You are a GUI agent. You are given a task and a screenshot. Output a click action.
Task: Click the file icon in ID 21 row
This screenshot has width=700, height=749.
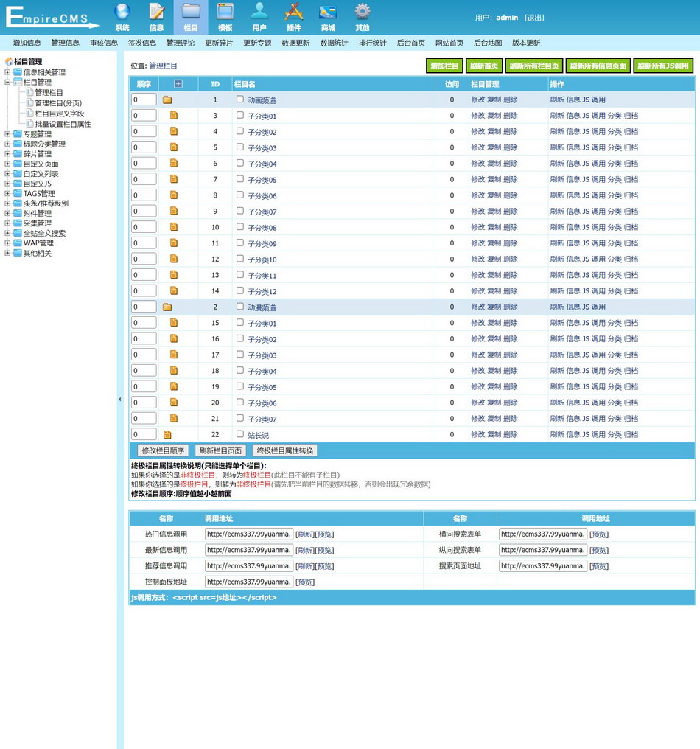pyautogui.click(x=174, y=419)
